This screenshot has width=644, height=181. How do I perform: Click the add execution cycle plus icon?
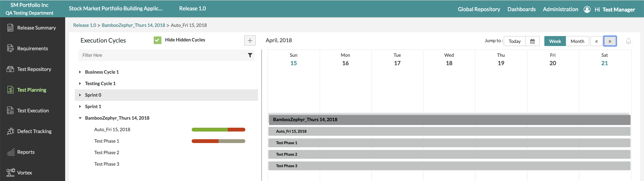pos(250,40)
